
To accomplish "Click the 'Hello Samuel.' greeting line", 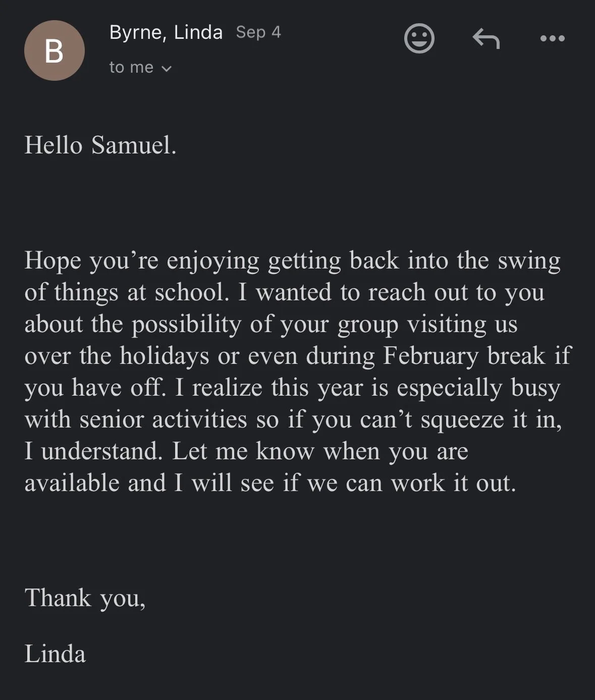I will (x=100, y=146).
